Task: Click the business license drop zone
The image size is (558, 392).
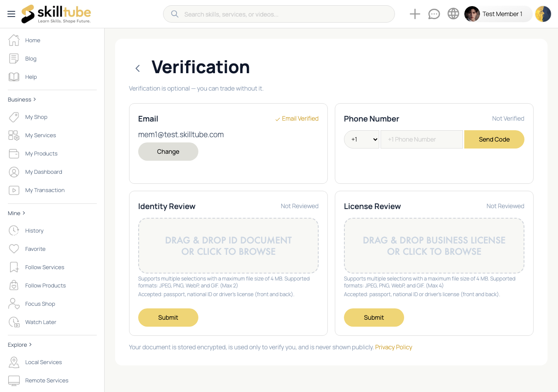Action: pos(434,246)
